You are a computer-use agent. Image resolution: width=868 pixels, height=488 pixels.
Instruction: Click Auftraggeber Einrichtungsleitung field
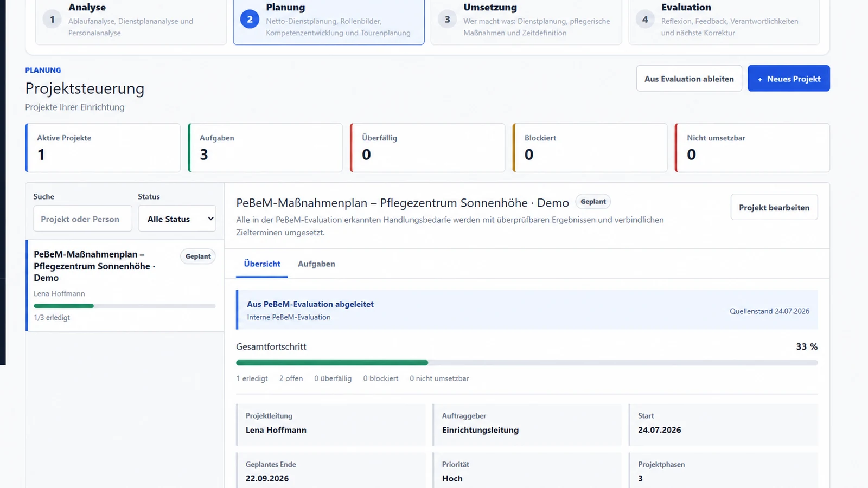click(x=527, y=425)
